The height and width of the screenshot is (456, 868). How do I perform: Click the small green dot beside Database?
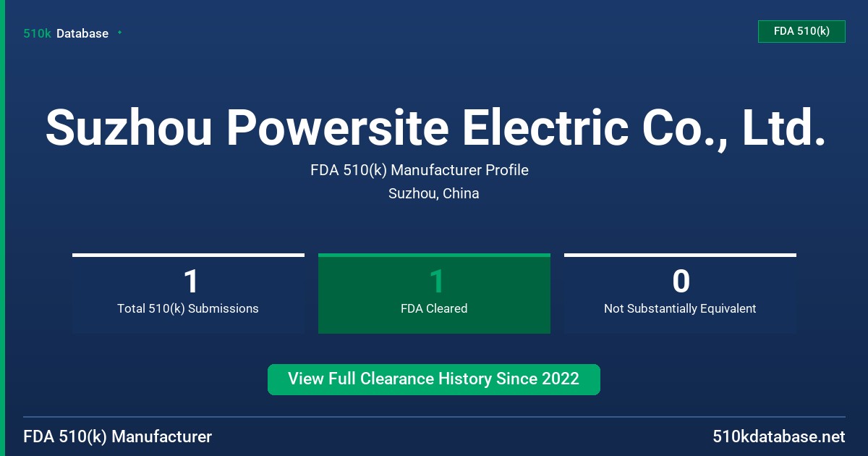(x=119, y=33)
